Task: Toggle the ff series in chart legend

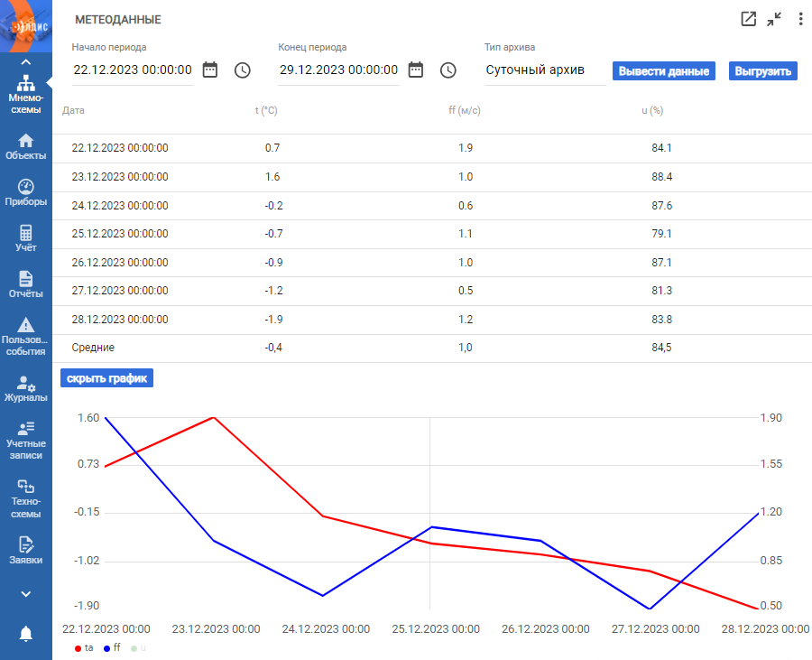Action: [x=112, y=648]
